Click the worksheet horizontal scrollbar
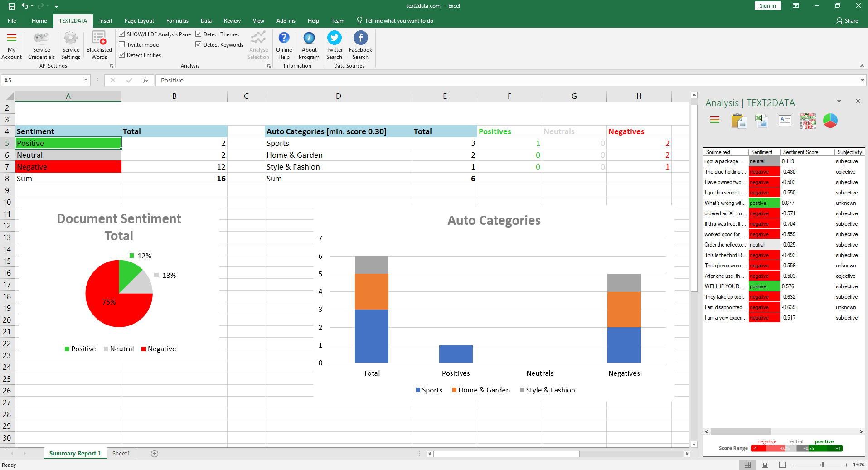This screenshot has width=868, height=470. (506, 454)
